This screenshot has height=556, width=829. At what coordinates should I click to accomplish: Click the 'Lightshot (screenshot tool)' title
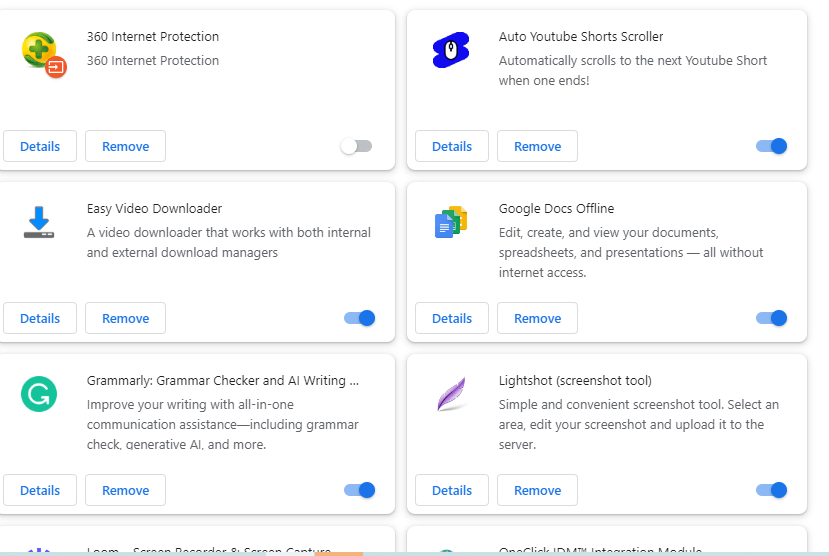[x=575, y=381]
